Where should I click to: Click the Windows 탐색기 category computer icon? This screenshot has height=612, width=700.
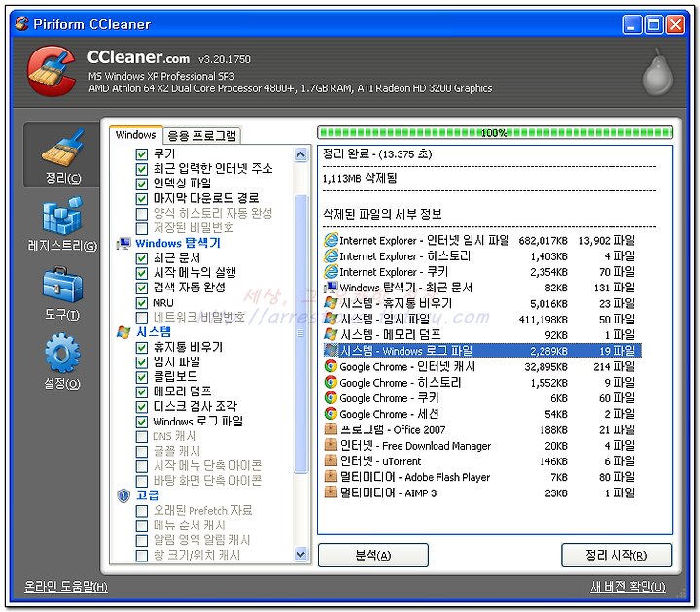click(x=123, y=243)
